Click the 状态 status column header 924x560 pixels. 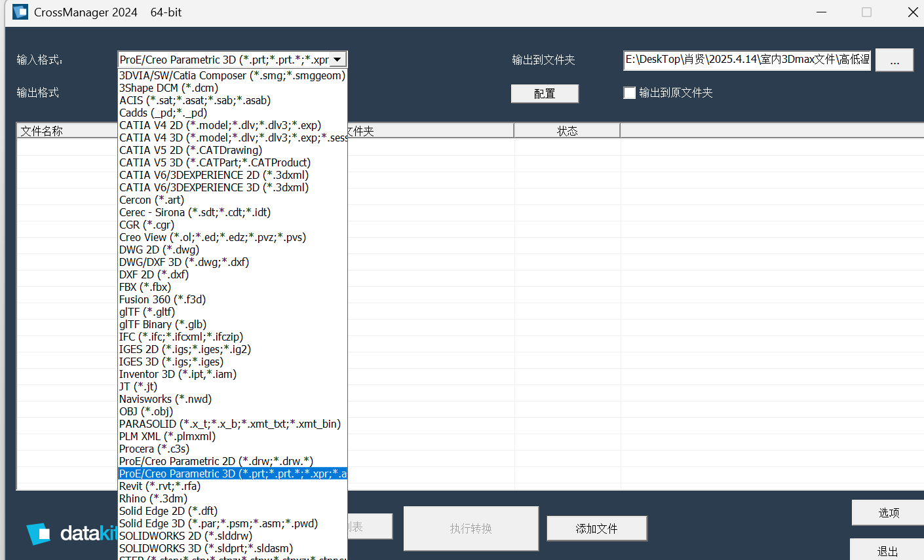point(567,131)
